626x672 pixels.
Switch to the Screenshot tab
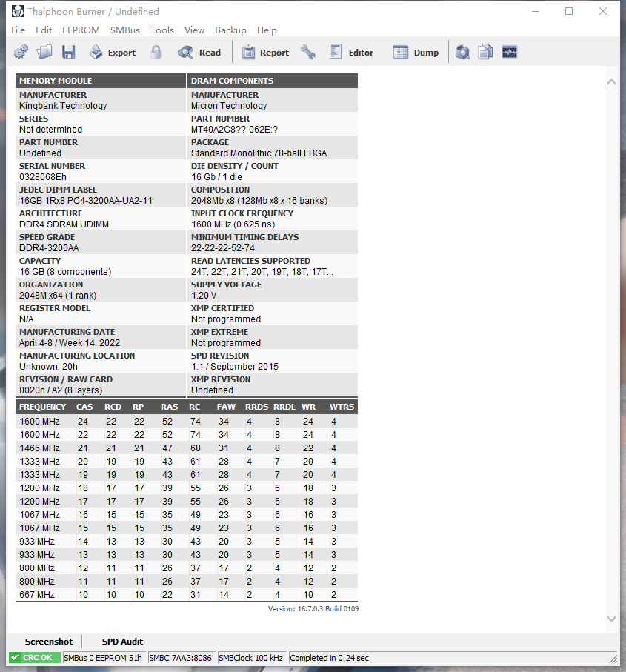(49, 642)
